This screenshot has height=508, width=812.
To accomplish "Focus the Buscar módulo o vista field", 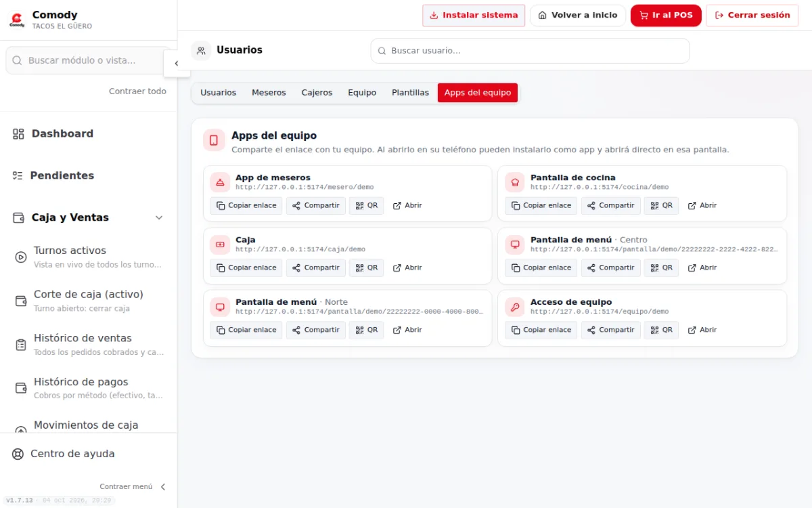I will tap(88, 60).
